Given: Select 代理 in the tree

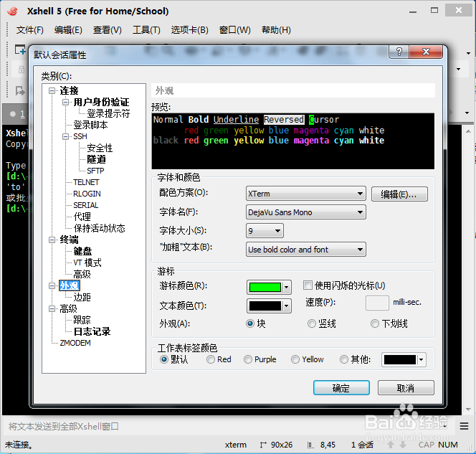Looking at the screenshot, I should click(82, 217).
